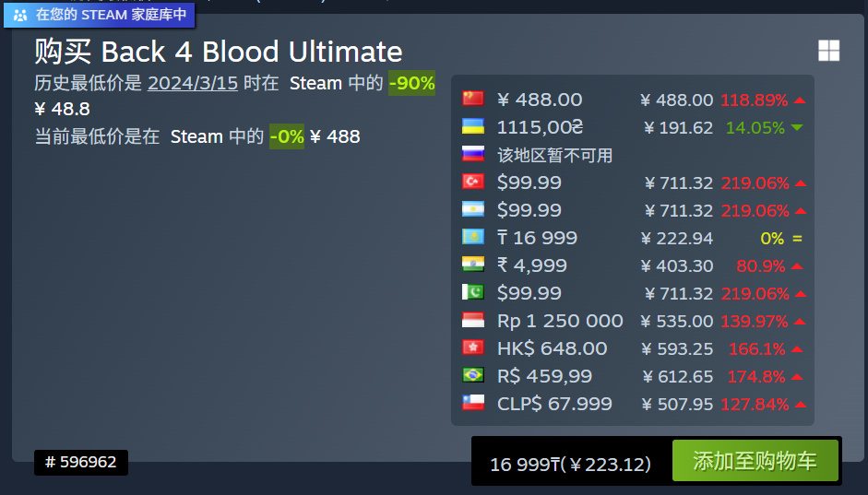The width and height of the screenshot is (868, 495).
Task: Click the Kazakhstan flag icon
Action: coord(472,237)
